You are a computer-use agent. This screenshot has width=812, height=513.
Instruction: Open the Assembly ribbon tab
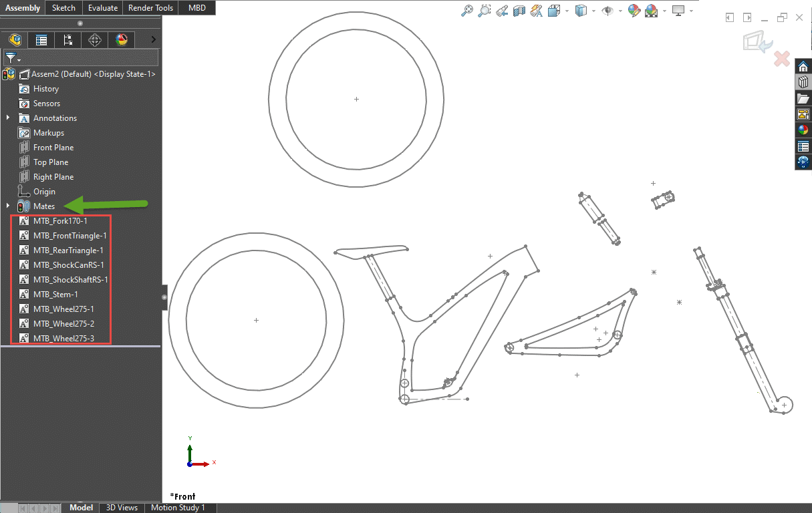23,8
